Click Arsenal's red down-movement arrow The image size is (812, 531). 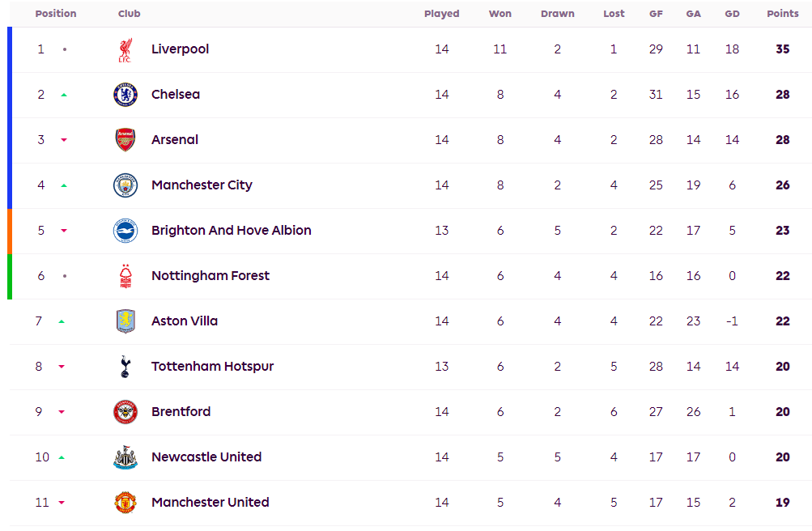point(63,140)
